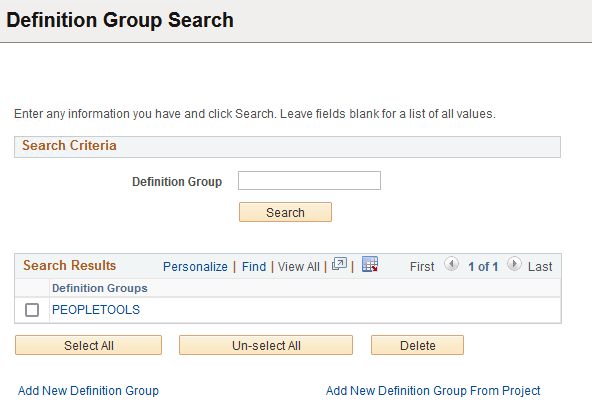592x407 pixels.
Task: Click the previous row arrow icon
Action: 451,264
